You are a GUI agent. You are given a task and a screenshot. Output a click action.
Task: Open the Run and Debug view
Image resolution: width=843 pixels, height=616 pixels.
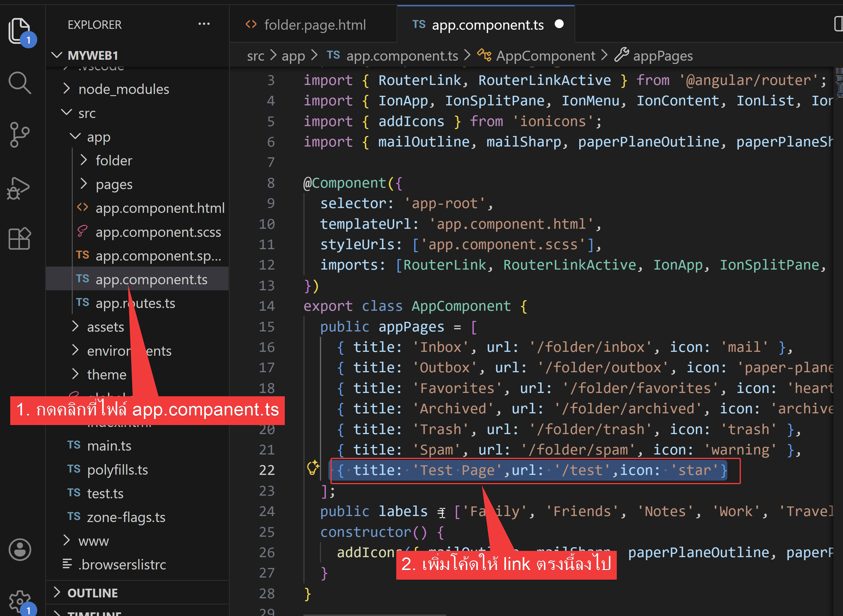19,188
